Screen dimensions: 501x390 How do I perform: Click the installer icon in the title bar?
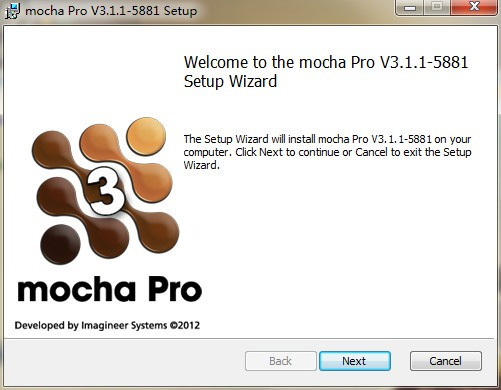tap(12, 10)
